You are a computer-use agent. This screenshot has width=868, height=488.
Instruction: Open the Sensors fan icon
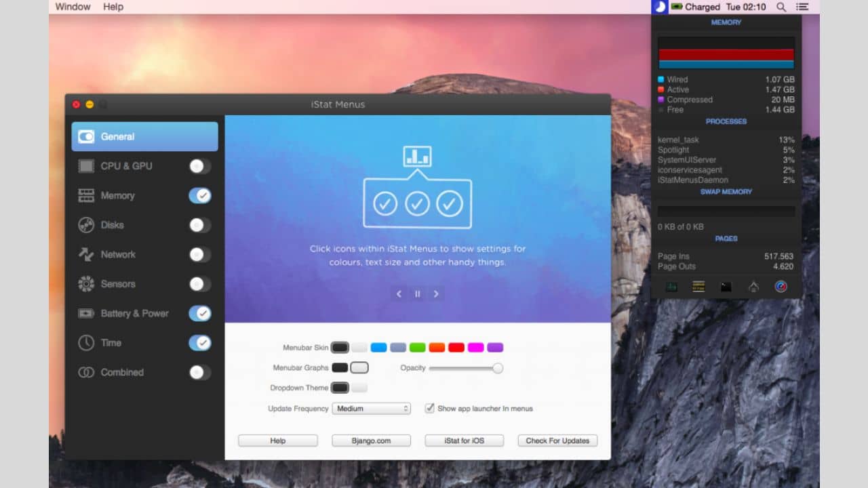(x=86, y=284)
